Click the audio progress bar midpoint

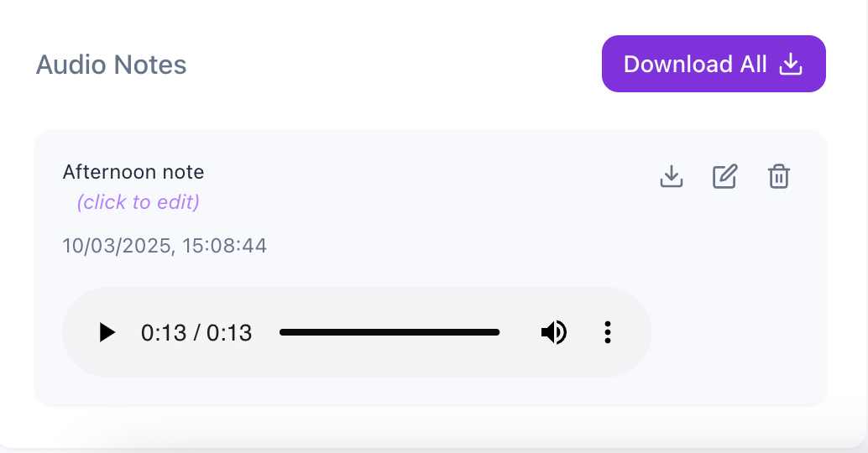pyautogui.click(x=390, y=332)
